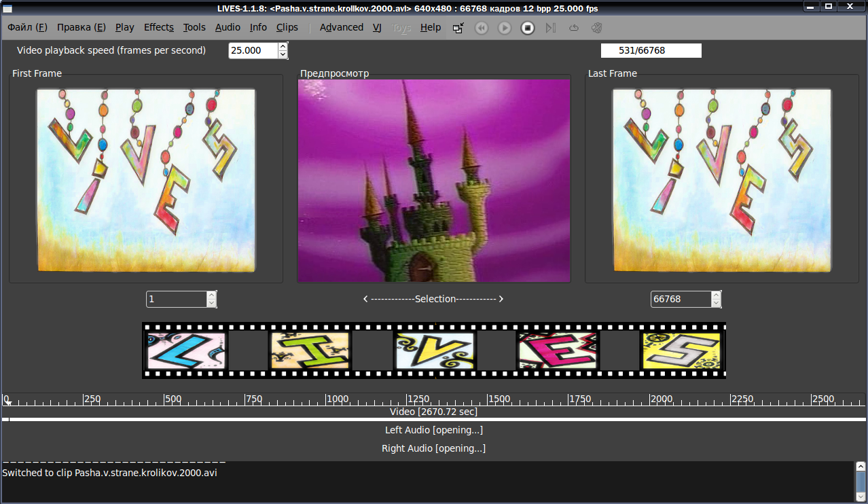Screen dimensions: 868x504
Task: Open the Clips menu
Action: coord(287,27)
